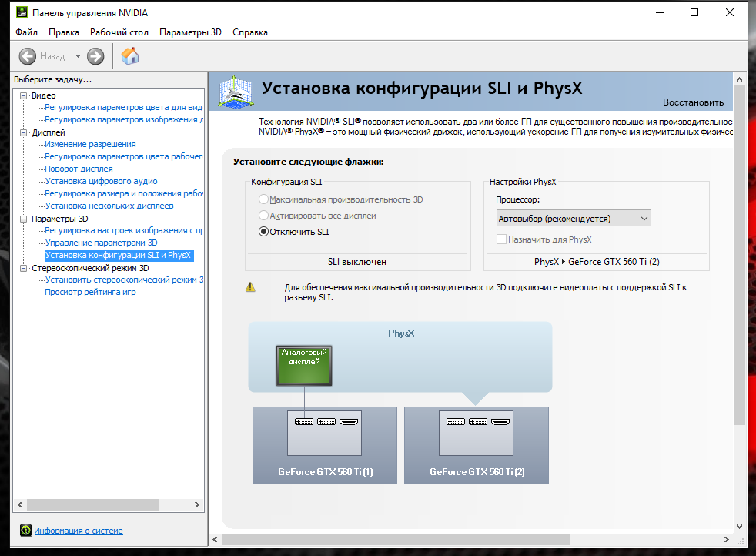Toggle Назначить для PhysX checkbox
The image size is (756, 556).
point(501,239)
